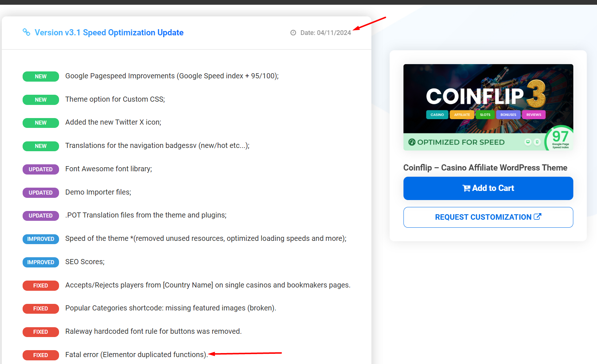This screenshot has width=597, height=364.
Task: Open the Coinflip Casino Affiliate WordPress Theme title
Action: (485, 168)
